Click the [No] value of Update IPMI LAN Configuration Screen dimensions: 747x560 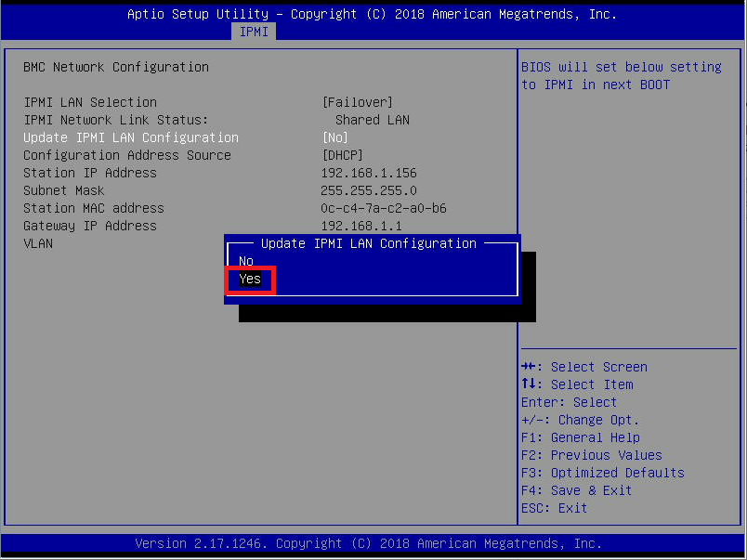(x=334, y=137)
